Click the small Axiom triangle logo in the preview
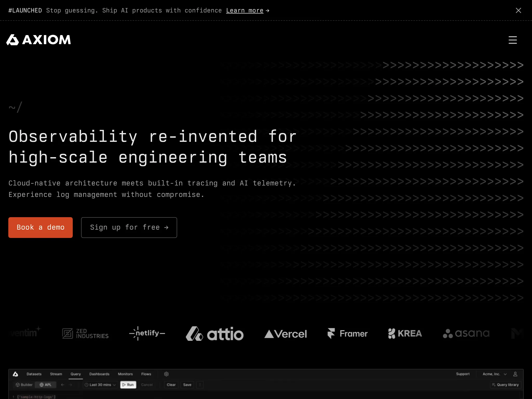 16,374
